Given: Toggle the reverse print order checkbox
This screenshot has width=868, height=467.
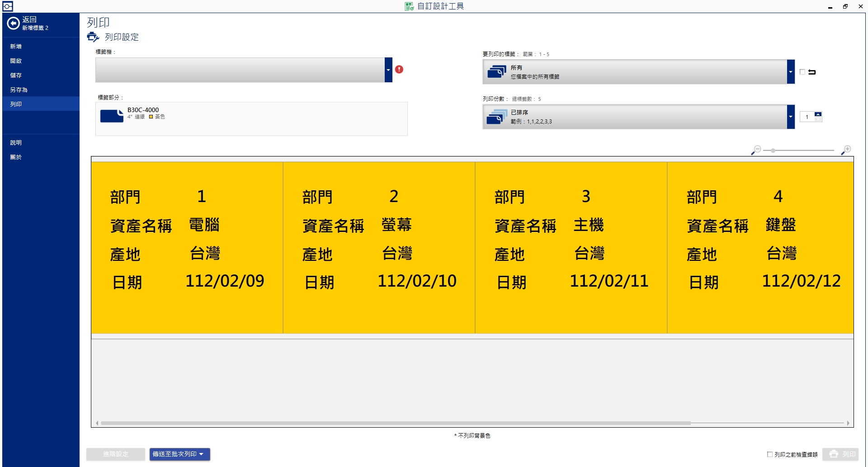Looking at the screenshot, I should [802, 72].
